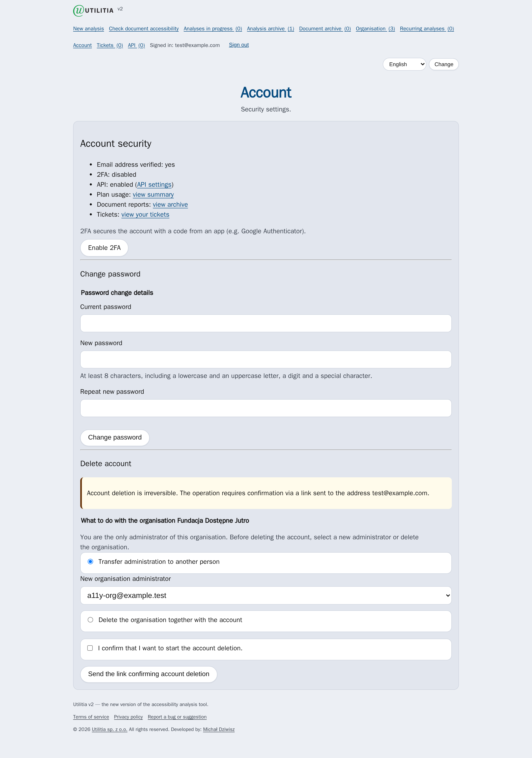Open the Privacy policy footer link

pyautogui.click(x=128, y=717)
